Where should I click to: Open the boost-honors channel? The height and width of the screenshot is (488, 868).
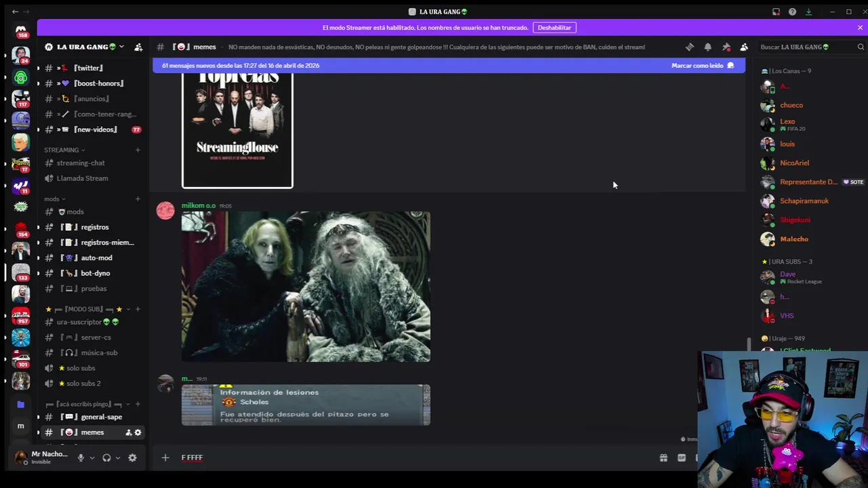93,83
